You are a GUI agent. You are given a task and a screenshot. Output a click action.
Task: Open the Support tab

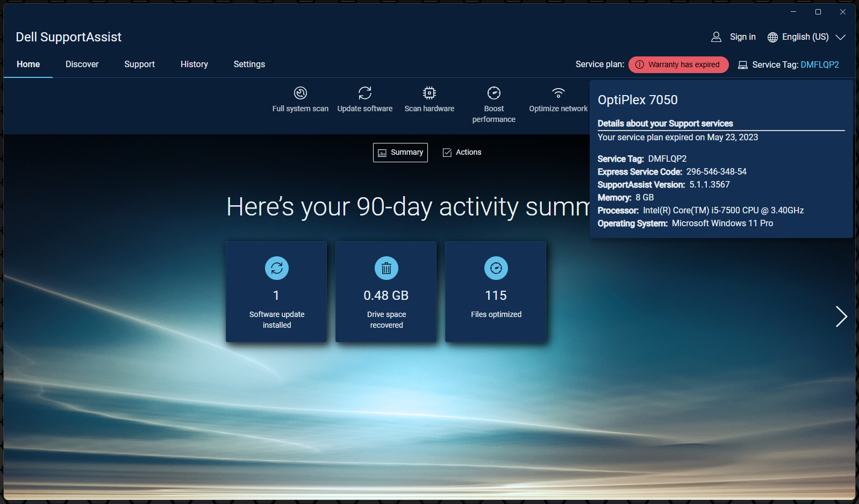click(140, 64)
